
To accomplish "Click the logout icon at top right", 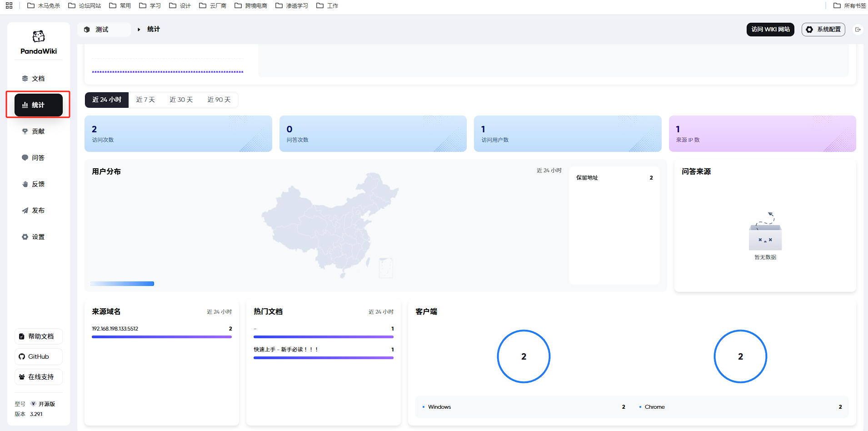I will pyautogui.click(x=858, y=30).
